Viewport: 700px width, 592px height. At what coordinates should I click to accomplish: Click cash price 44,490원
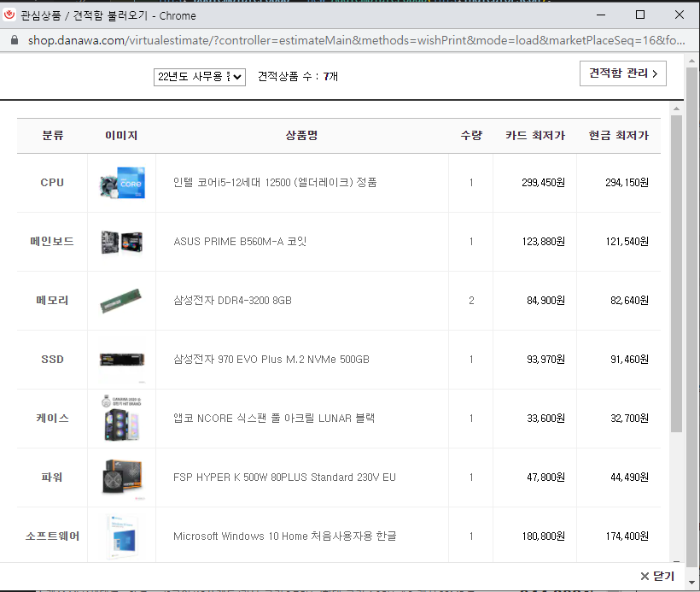coord(629,478)
